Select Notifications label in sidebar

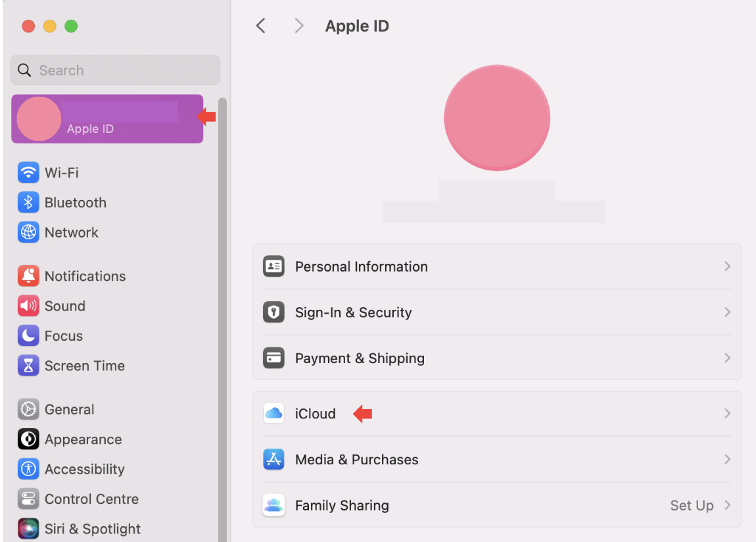tap(85, 276)
